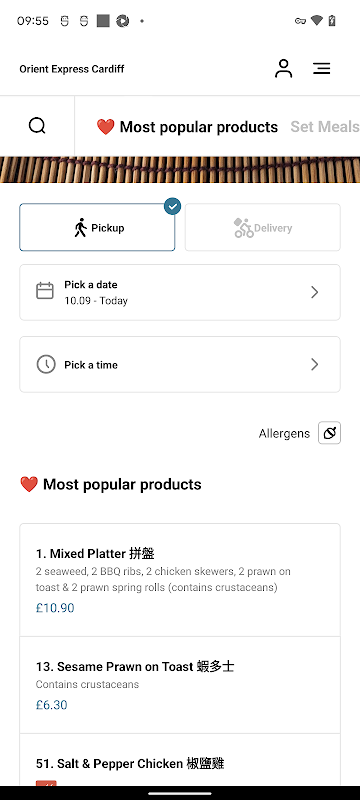Viewport: 360px width, 800px height.
Task: Open the user account profile icon
Action: click(284, 68)
